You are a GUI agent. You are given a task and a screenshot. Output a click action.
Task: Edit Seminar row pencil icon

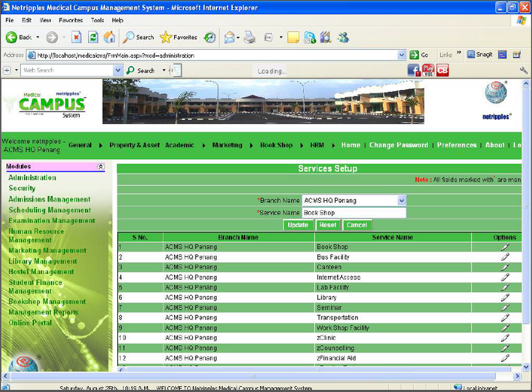point(505,307)
